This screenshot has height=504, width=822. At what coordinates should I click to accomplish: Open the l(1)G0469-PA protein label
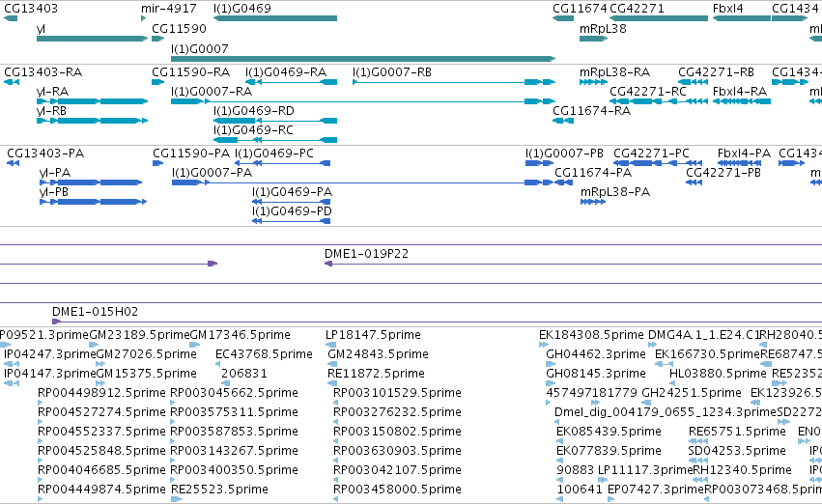(292, 192)
